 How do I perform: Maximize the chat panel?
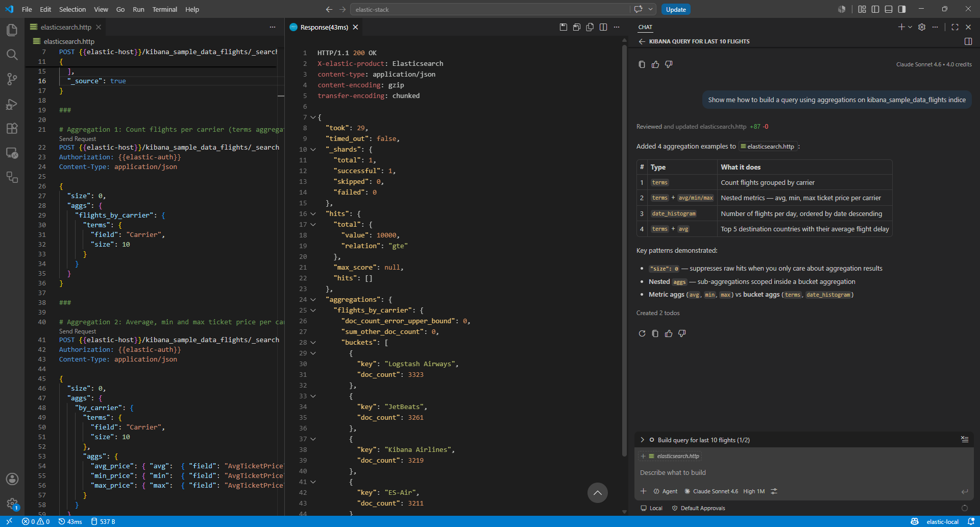tap(955, 27)
